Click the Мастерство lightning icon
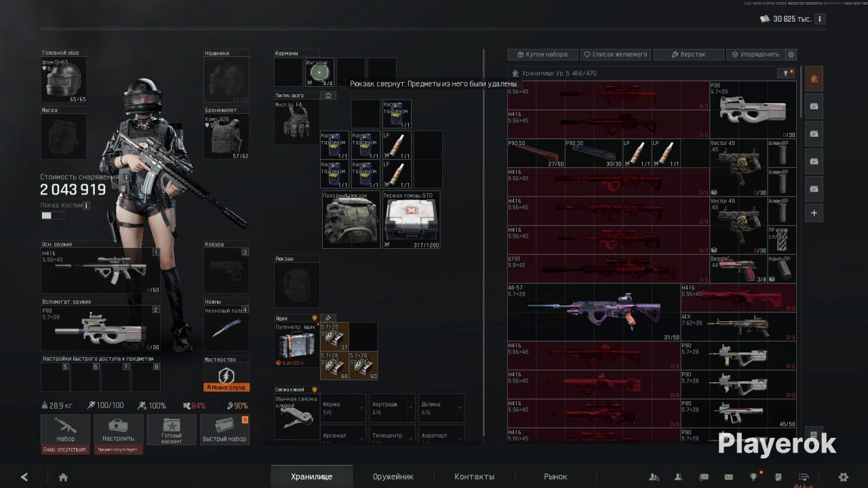 click(x=226, y=375)
